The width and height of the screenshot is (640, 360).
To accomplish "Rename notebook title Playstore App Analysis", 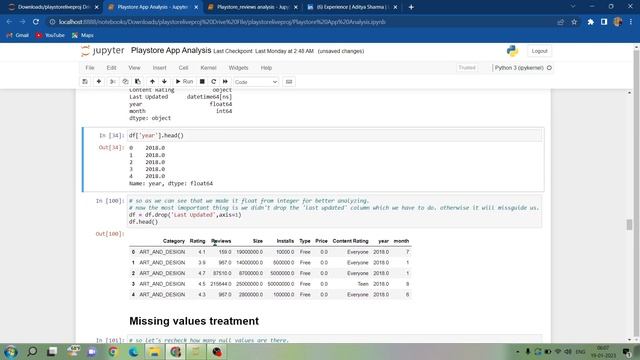I will [171, 51].
